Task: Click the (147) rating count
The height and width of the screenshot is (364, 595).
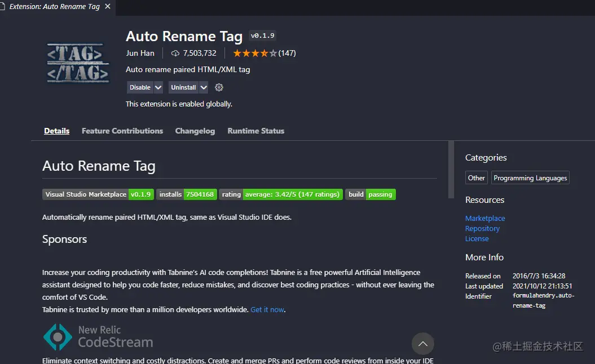Action: [287, 53]
